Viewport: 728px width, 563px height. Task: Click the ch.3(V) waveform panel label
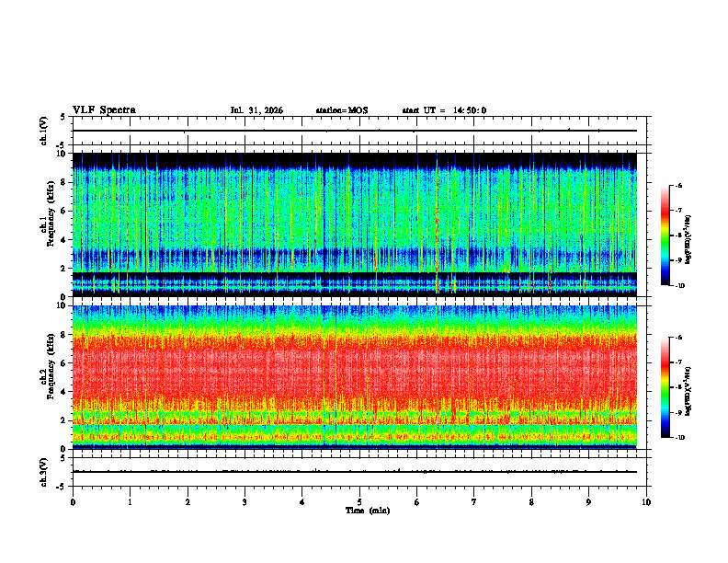(x=44, y=473)
